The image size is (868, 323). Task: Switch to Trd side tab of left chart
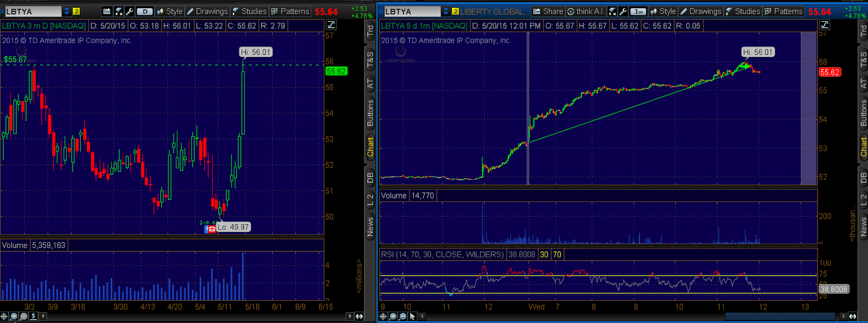(371, 31)
